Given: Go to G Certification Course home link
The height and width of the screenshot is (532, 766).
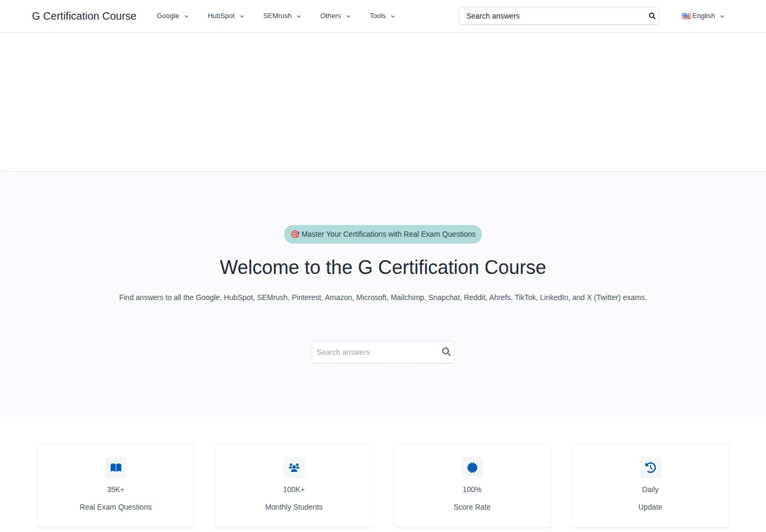Looking at the screenshot, I should point(84,16).
